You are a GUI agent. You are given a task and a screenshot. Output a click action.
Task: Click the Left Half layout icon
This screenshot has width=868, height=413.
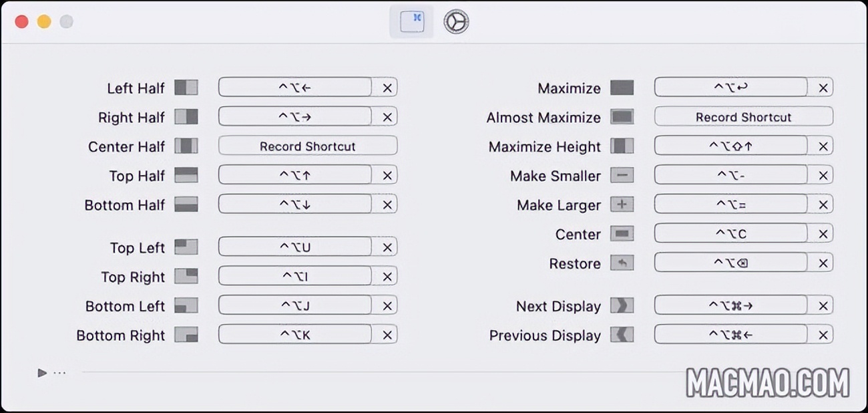tap(186, 88)
